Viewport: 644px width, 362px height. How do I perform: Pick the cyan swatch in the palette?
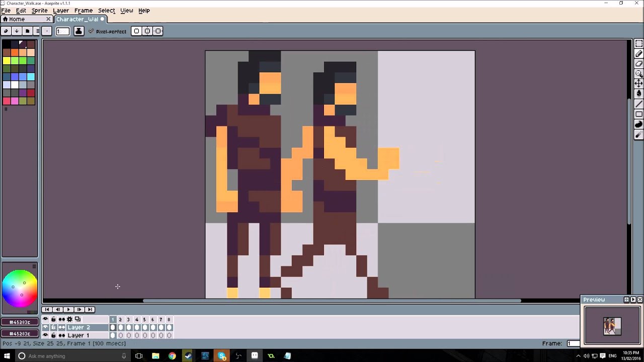(x=31, y=77)
